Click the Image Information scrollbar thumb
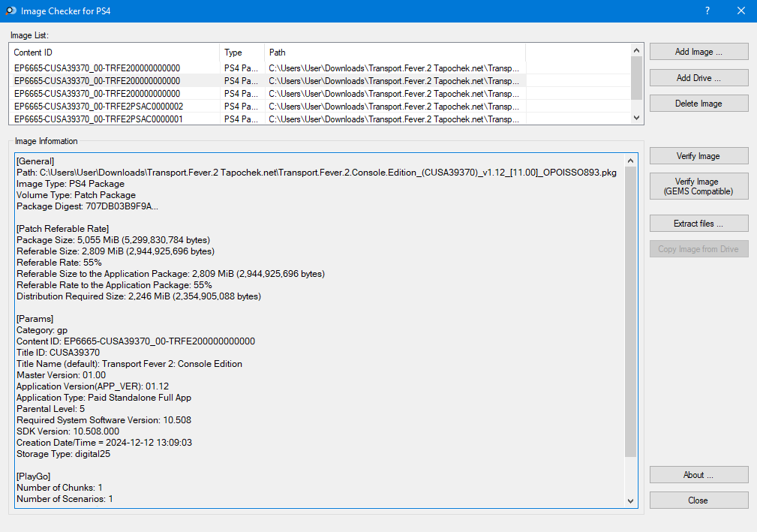This screenshot has width=757, height=532. point(630,312)
